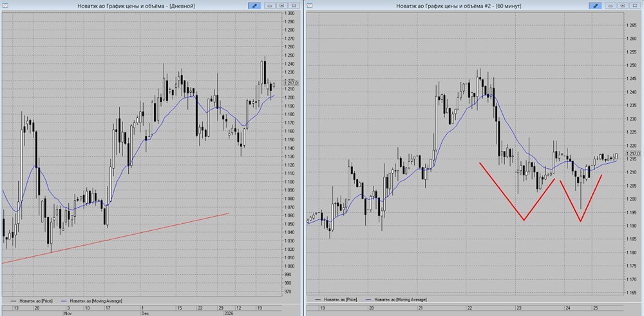Click the 1 165 price label on the 60-minute axis

[631, 293]
